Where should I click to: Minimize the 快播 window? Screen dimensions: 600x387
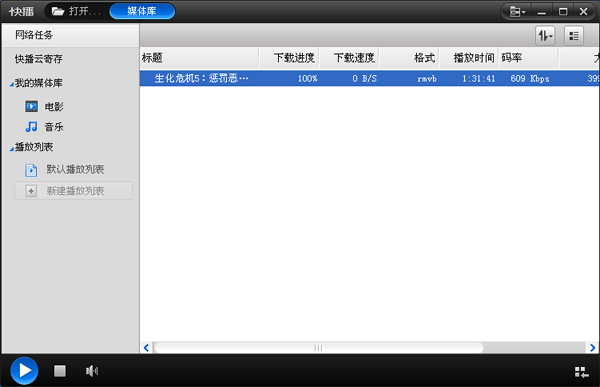click(x=541, y=12)
